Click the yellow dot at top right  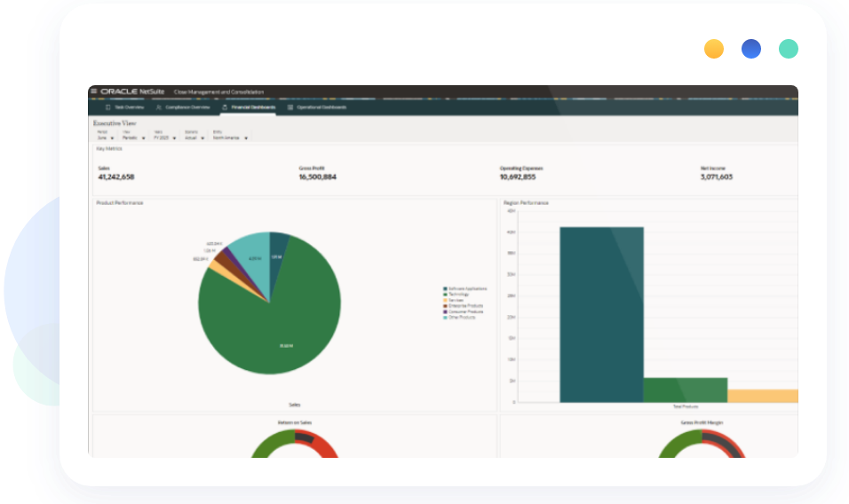coord(714,49)
